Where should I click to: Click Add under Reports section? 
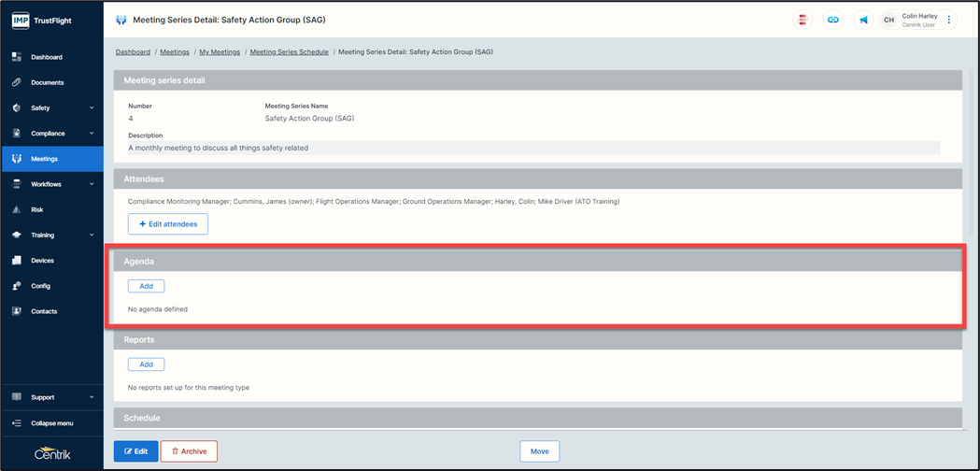pos(147,364)
